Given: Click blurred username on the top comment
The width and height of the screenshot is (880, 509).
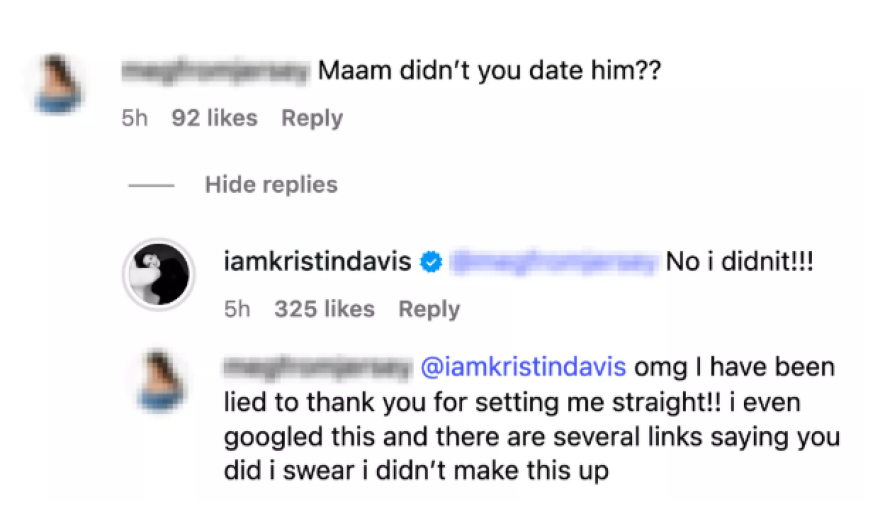Looking at the screenshot, I should click(x=213, y=72).
